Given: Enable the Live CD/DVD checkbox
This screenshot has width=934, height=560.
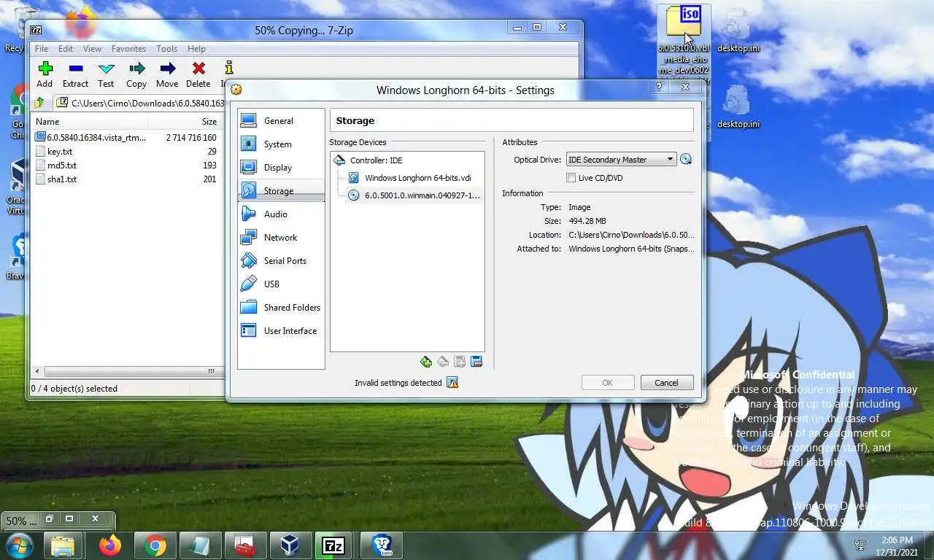Looking at the screenshot, I should coord(571,178).
